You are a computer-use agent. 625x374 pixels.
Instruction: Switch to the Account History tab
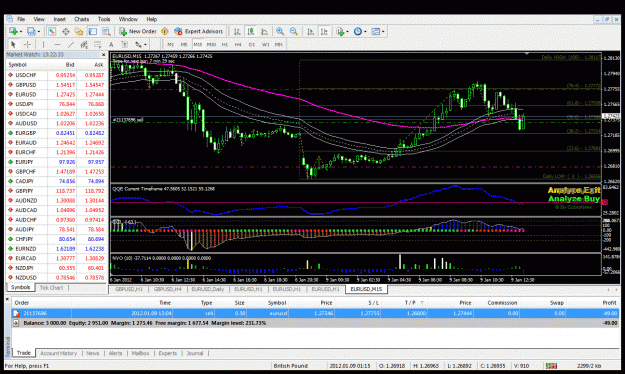pyautogui.click(x=58, y=353)
